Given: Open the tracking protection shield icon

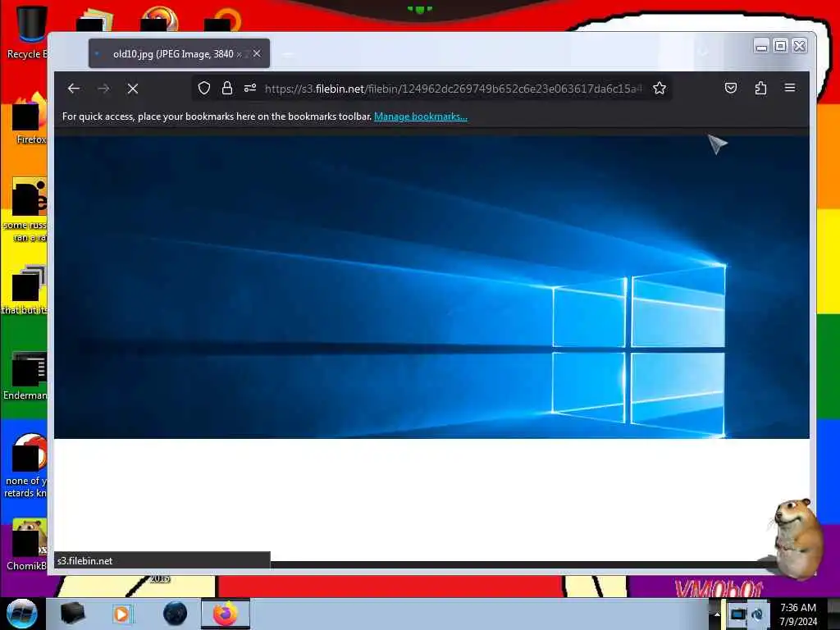Looking at the screenshot, I should tap(204, 88).
